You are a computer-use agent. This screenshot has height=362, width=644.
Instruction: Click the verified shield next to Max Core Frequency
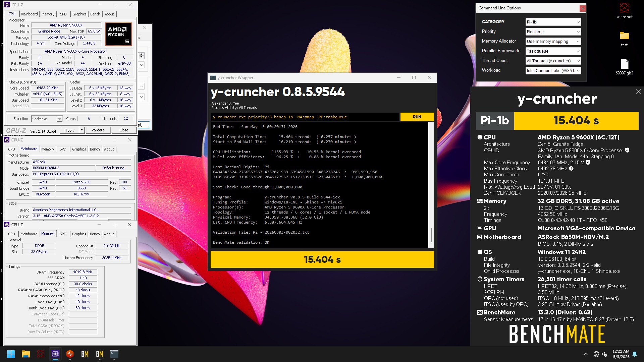click(x=588, y=162)
